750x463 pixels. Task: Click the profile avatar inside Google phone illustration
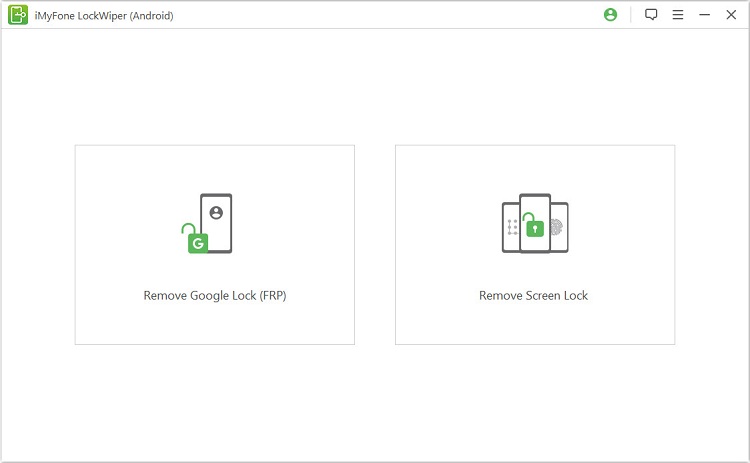tap(216, 212)
